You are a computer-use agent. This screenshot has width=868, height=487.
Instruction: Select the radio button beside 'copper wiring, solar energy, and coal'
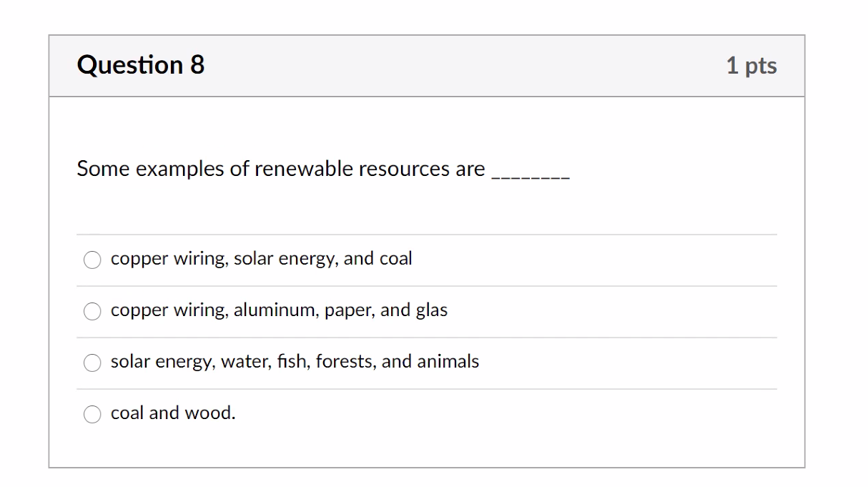[x=92, y=260]
